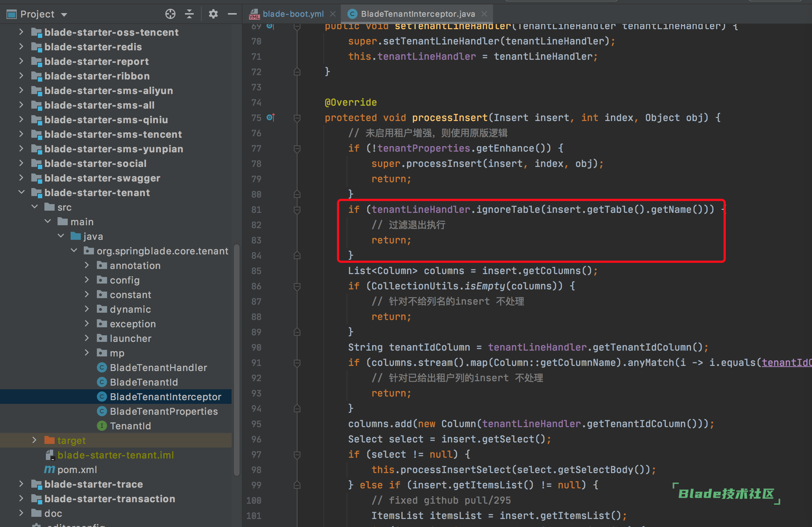
Task: Select the launcher package row
Action: (116, 338)
